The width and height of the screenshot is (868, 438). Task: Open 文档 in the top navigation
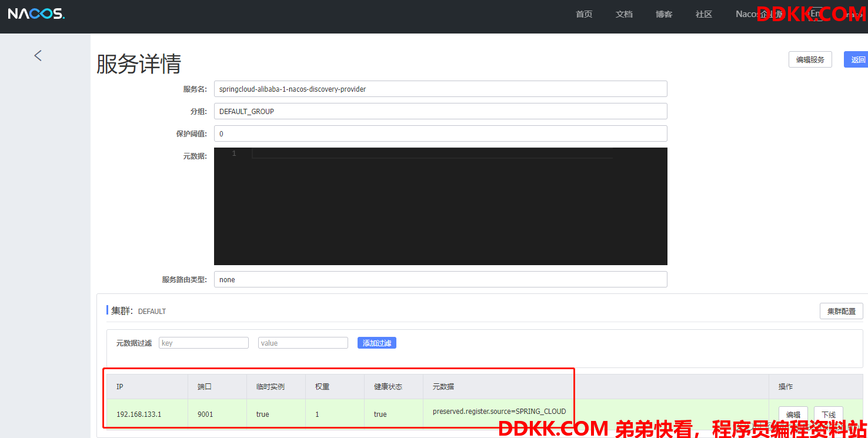coord(624,14)
